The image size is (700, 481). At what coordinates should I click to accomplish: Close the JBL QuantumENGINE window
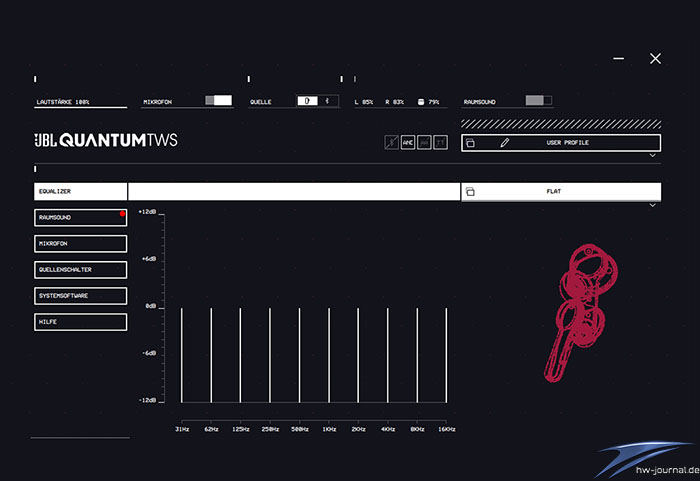[655, 59]
